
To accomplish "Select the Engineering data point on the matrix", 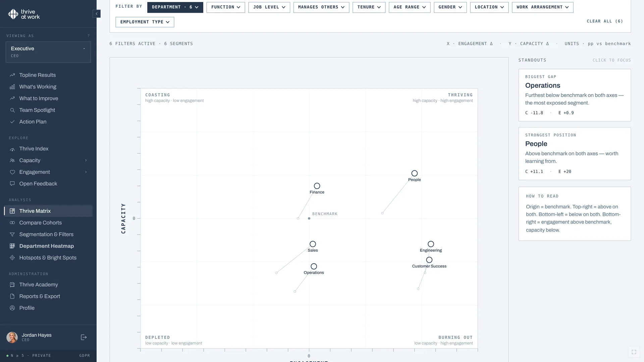I will [x=431, y=244].
